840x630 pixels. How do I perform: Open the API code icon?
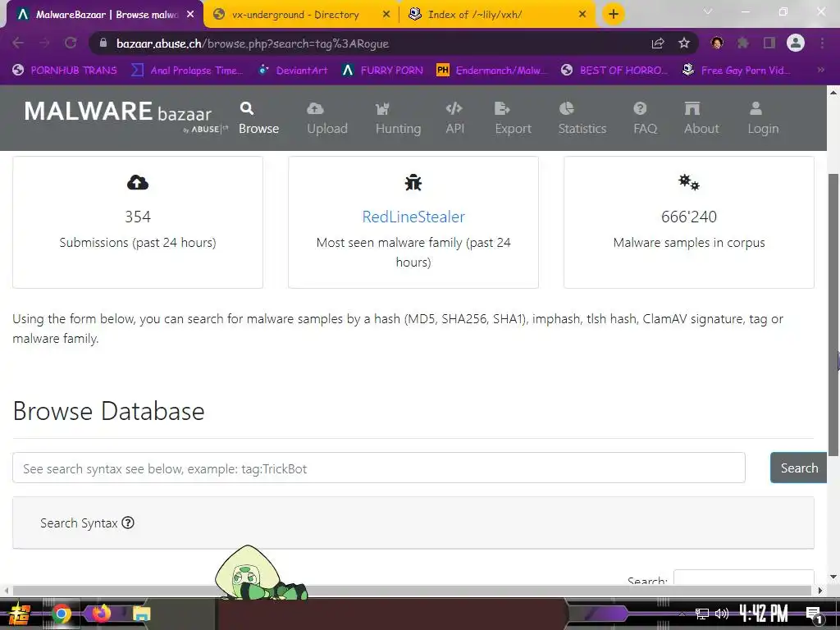[x=454, y=109]
